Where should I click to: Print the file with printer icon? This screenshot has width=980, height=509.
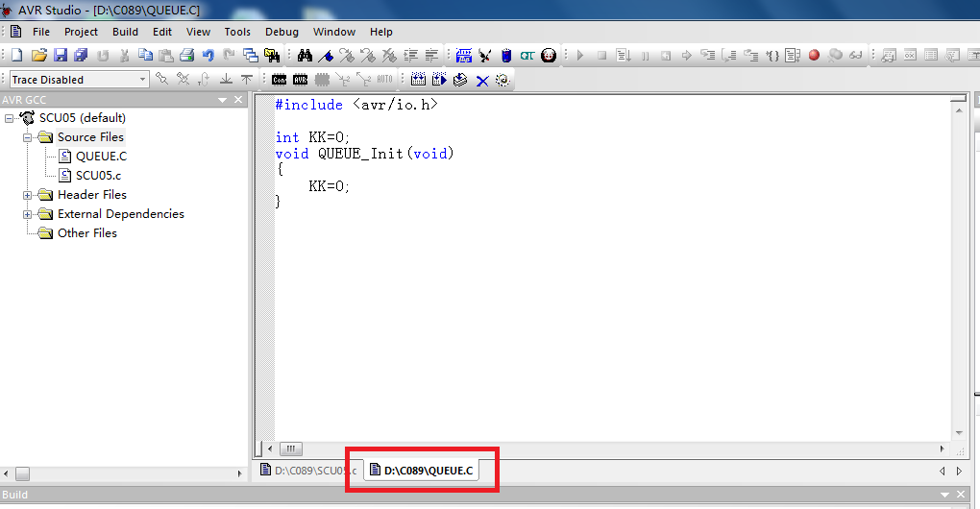click(187, 55)
